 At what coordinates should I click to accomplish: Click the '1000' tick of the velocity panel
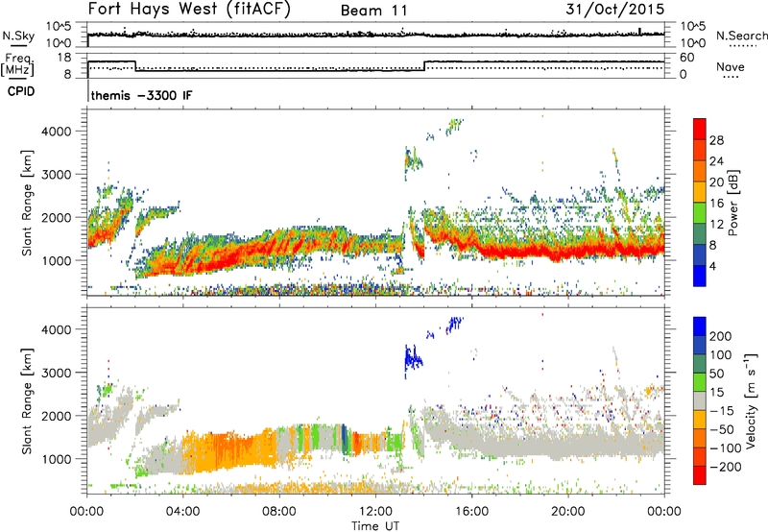57,459
